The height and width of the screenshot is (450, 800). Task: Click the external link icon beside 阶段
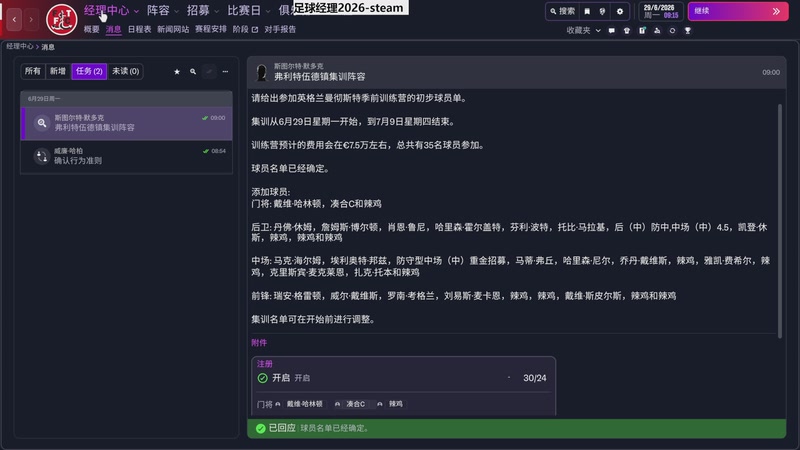tap(255, 30)
